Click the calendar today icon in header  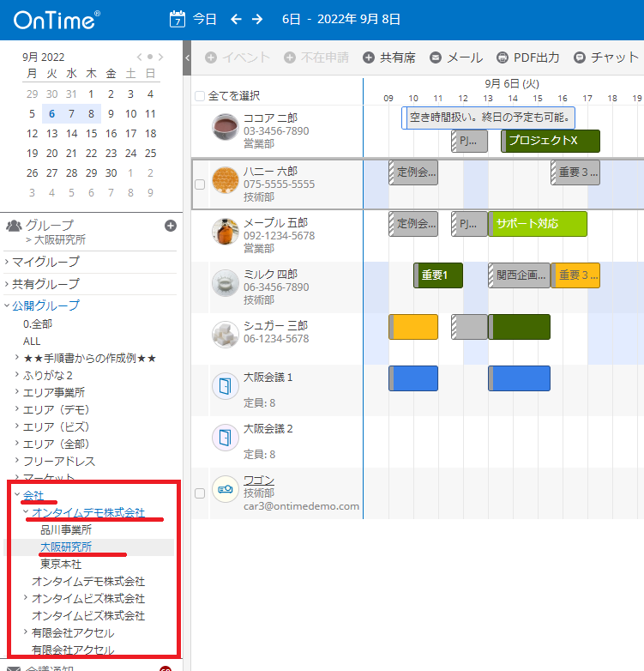pyautogui.click(x=178, y=19)
